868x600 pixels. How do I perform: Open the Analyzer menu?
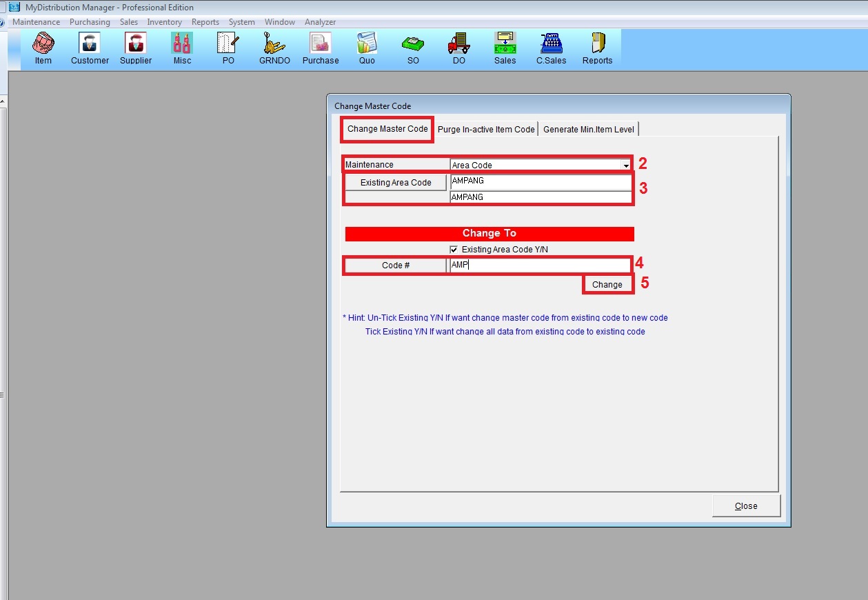(x=320, y=22)
